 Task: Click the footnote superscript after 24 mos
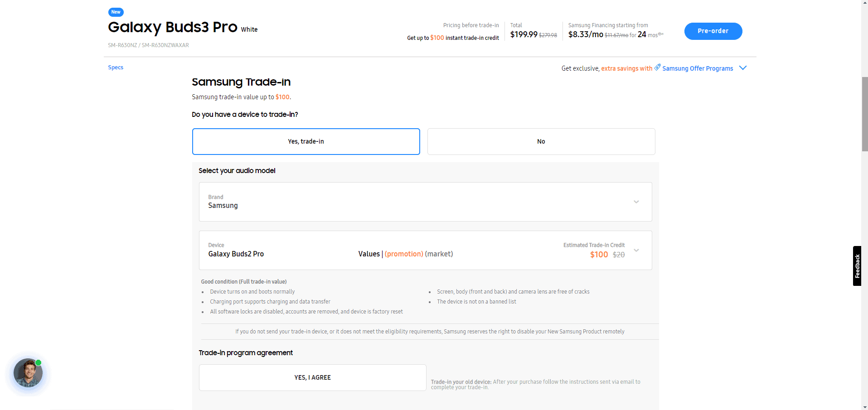[661, 34]
